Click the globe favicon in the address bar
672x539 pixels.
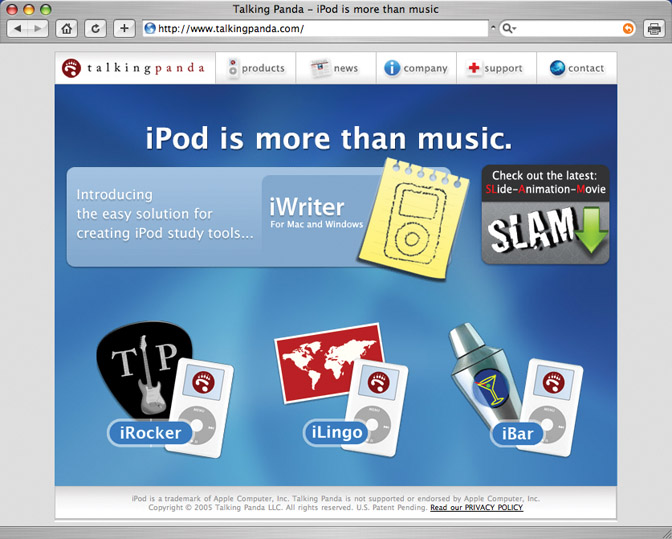(x=150, y=29)
